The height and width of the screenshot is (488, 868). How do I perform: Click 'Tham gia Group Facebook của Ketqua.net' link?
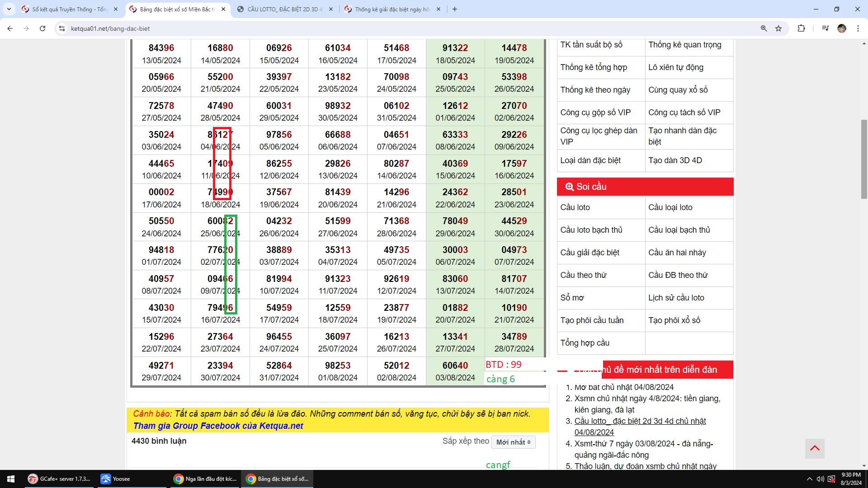[x=218, y=426]
